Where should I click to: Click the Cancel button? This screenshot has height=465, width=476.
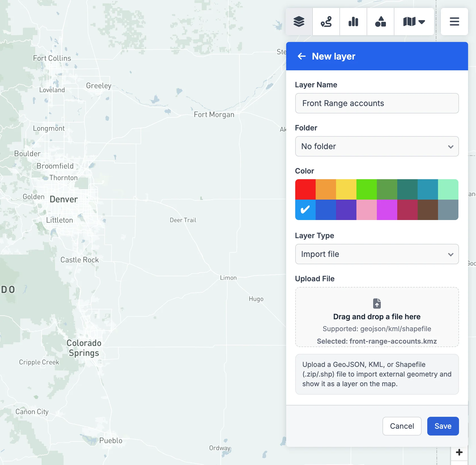pyautogui.click(x=402, y=426)
